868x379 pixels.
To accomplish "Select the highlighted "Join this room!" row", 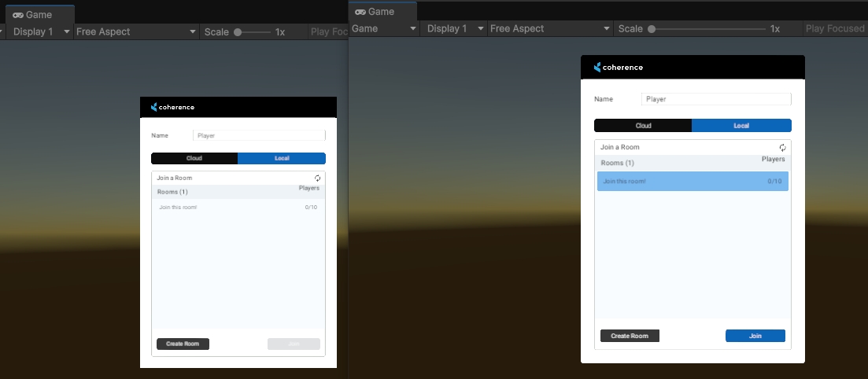I will tap(692, 182).
